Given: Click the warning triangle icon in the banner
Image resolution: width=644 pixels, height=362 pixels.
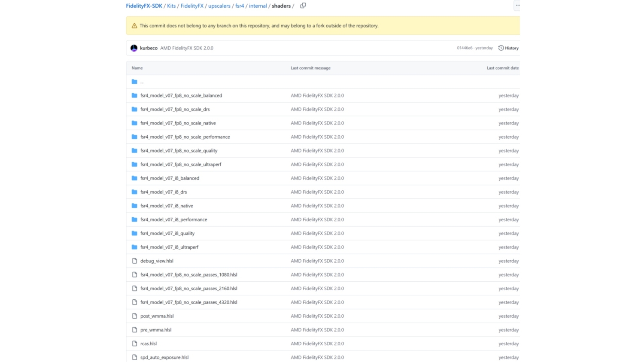Looking at the screenshot, I should coord(134,25).
